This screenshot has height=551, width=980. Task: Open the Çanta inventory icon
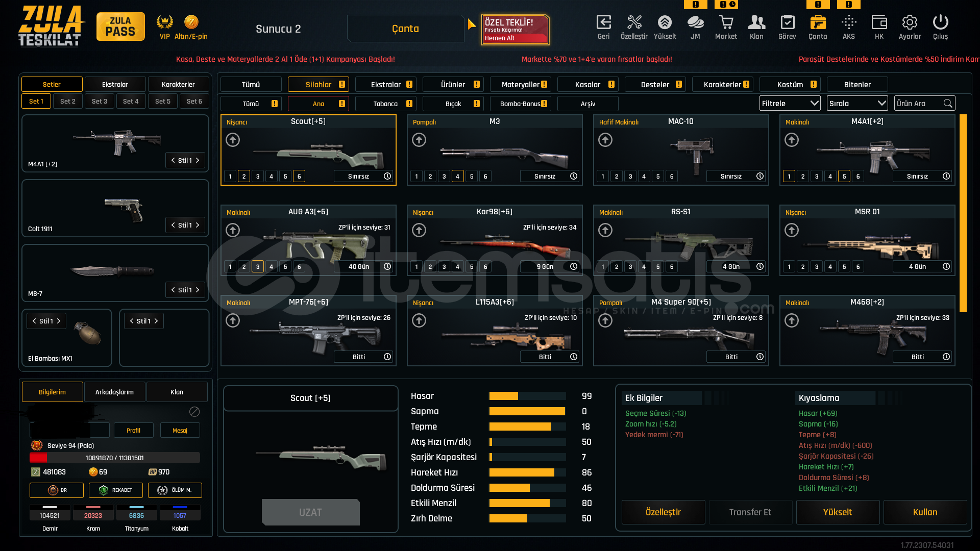tap(818, 27)
